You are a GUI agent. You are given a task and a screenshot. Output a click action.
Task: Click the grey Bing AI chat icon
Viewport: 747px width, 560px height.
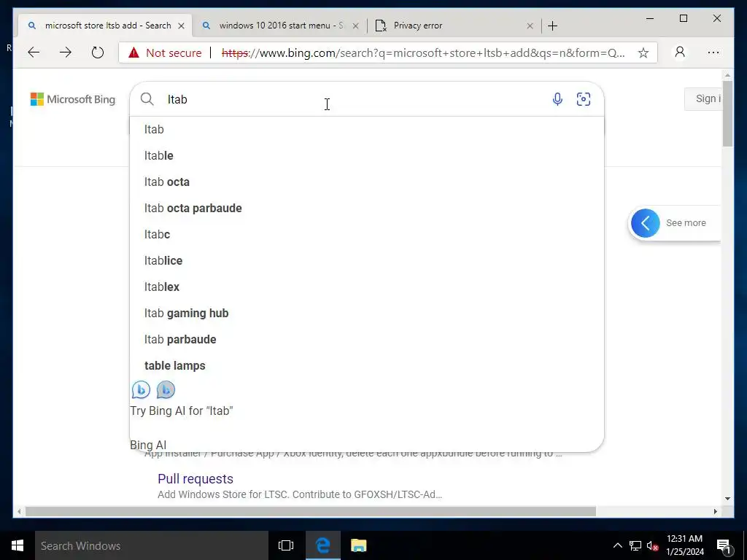(166, 389)
